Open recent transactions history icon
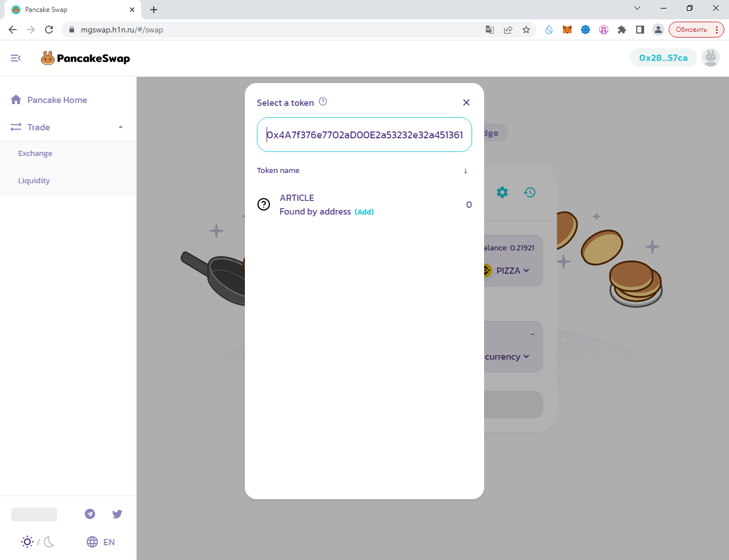 coord(530,192)
